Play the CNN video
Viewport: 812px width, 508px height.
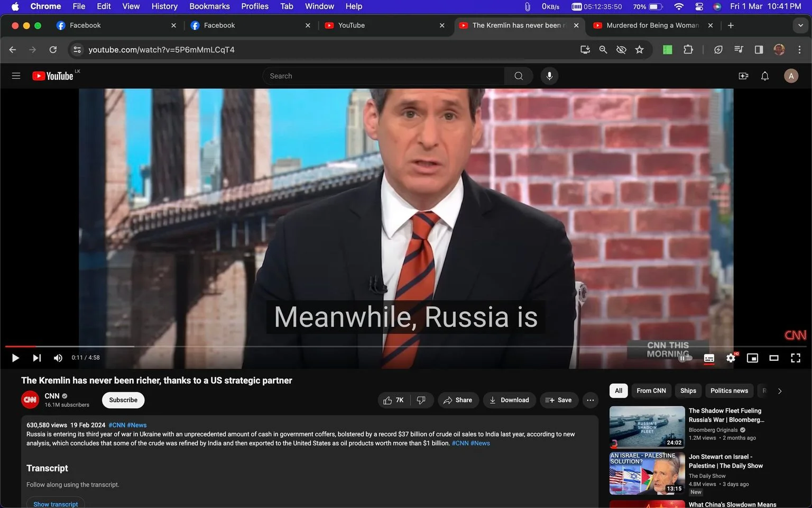pos(15,358)
